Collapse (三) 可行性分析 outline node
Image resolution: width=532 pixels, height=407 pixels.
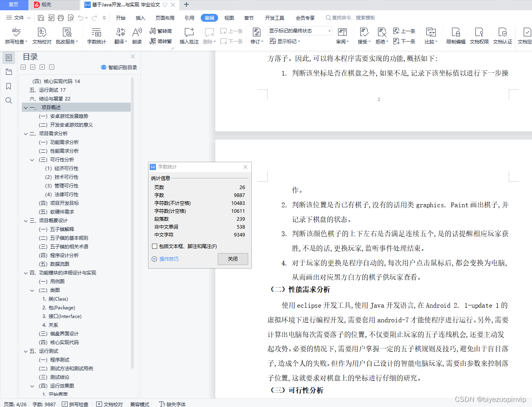pyautogui.click(x=32, y=160)
